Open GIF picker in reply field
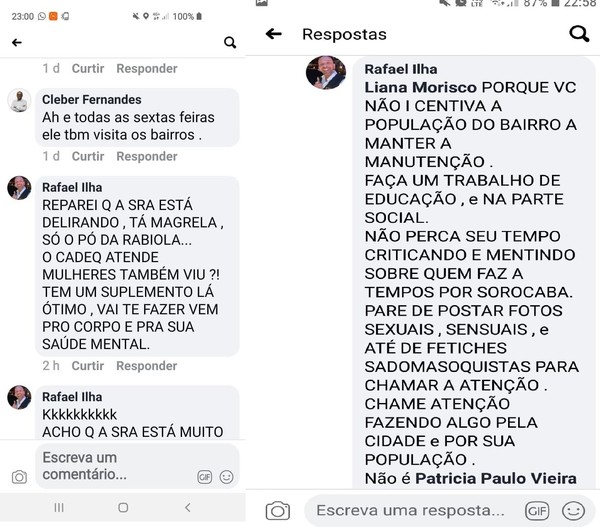The image size is (600, 527). (537, 510)
